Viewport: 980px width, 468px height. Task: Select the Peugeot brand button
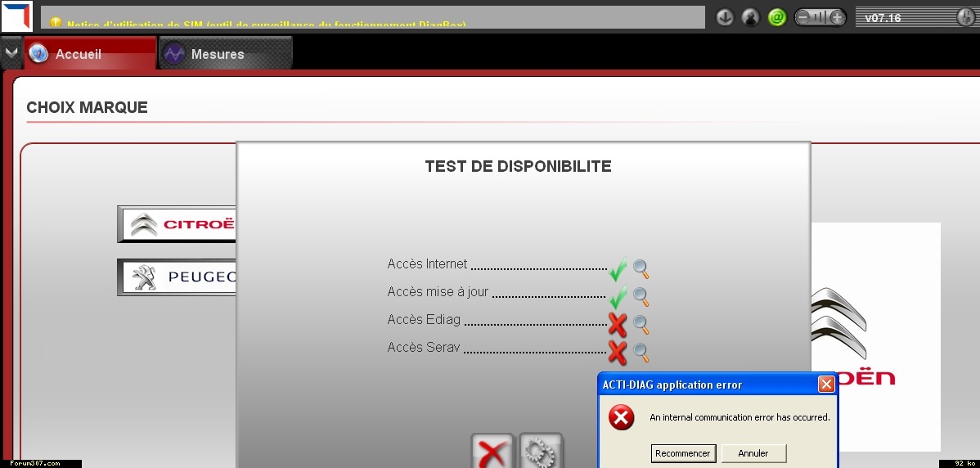[178, 277]
